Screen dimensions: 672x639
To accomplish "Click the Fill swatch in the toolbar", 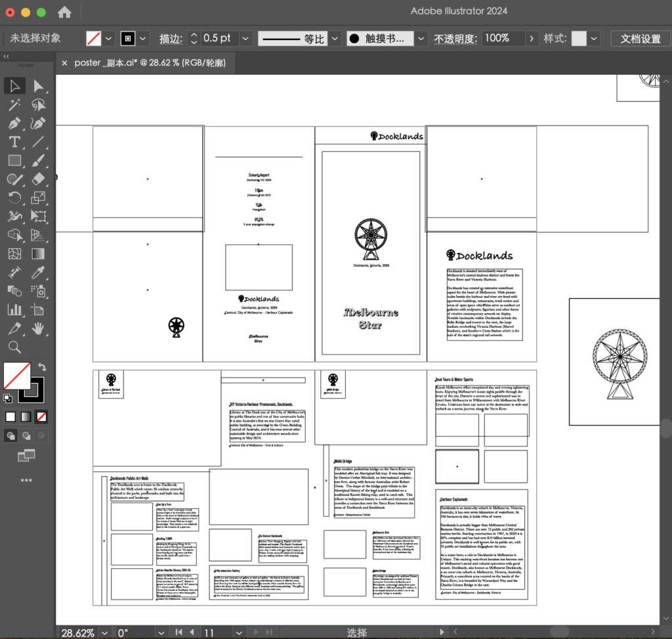I will (16, 375).
